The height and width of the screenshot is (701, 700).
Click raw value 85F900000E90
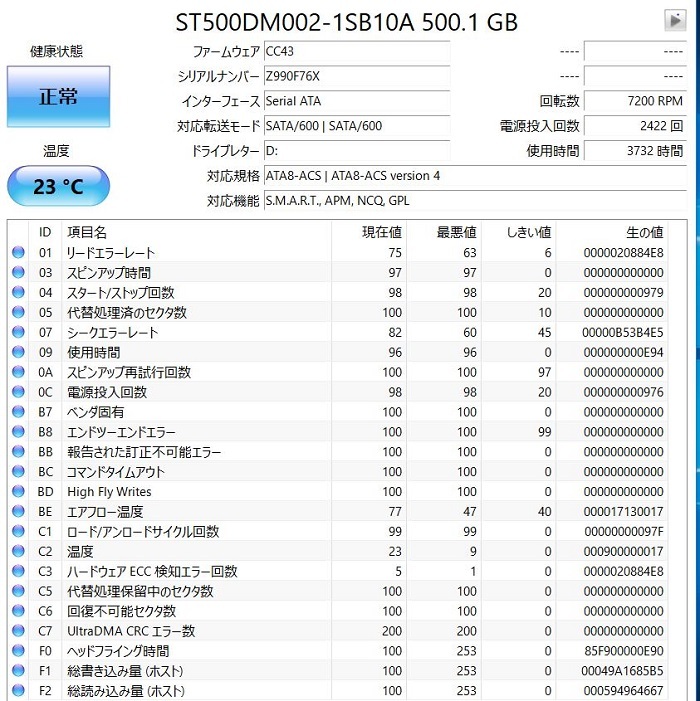tap(624, 651)
